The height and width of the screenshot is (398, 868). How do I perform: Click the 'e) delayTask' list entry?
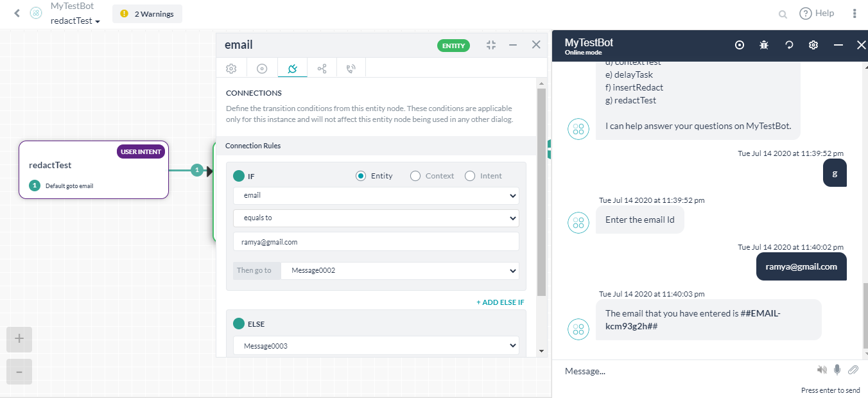pyautogui.click(x=629, y=74)
